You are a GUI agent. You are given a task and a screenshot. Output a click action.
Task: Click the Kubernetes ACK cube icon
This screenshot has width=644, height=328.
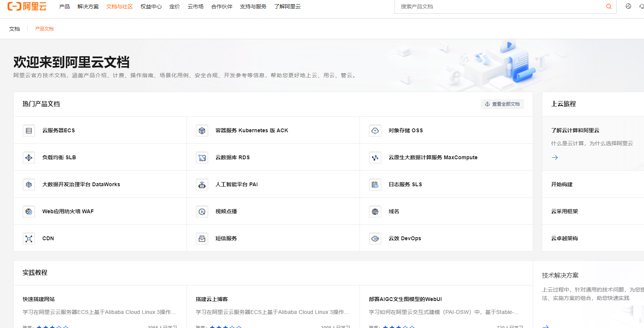[x=202, y=130]
